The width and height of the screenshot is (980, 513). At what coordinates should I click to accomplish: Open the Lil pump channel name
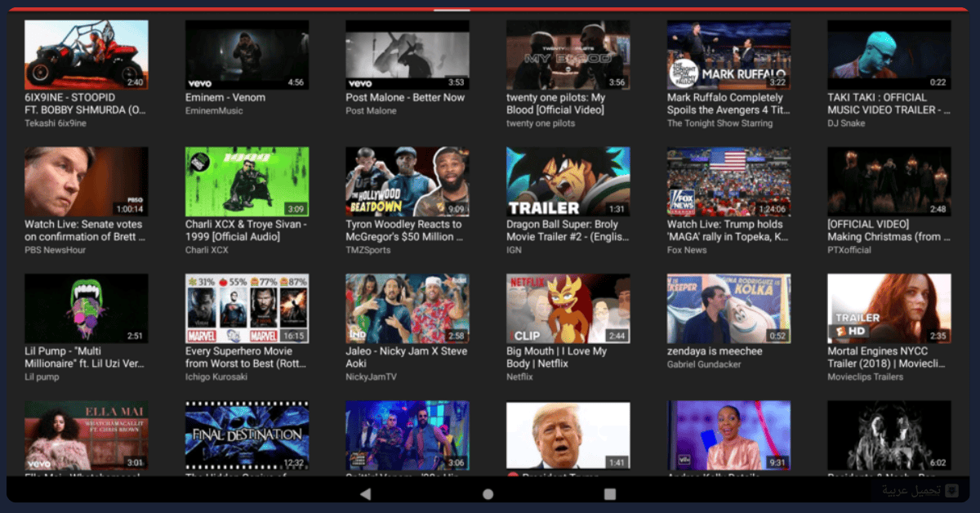pyautogui.click(x=42, y=377)
